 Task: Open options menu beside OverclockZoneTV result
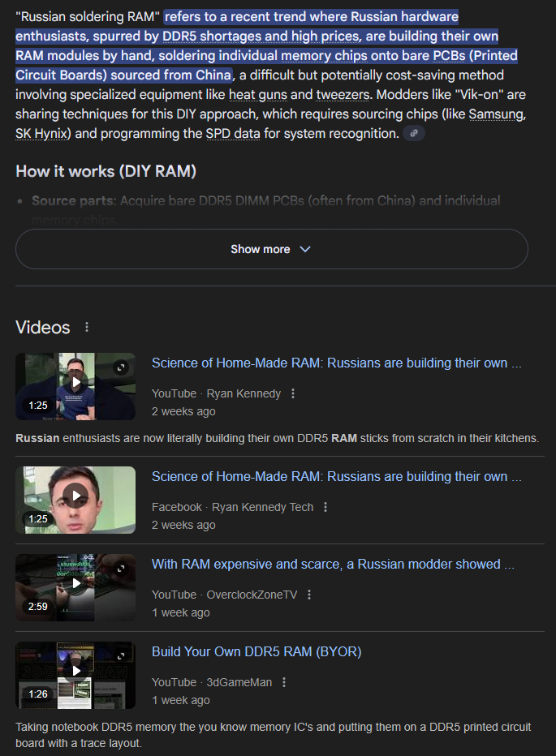[309, 595]
